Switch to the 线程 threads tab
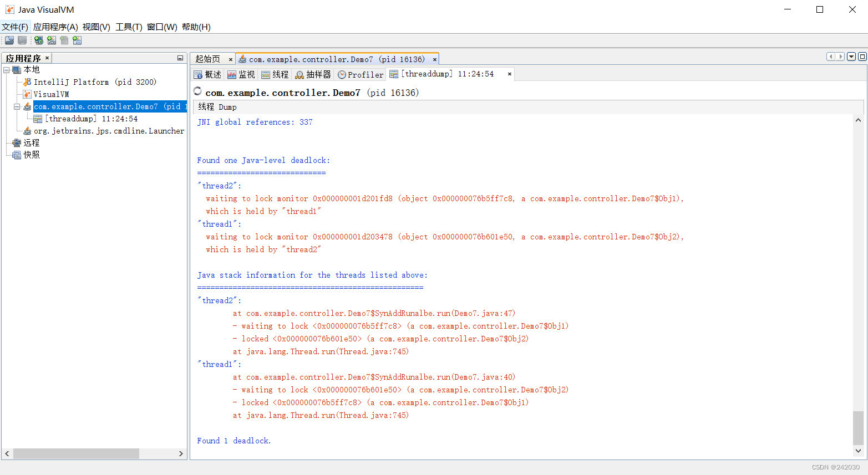Image resolution: width=868 pixels, height=475 pixels. tap(275, 74)
